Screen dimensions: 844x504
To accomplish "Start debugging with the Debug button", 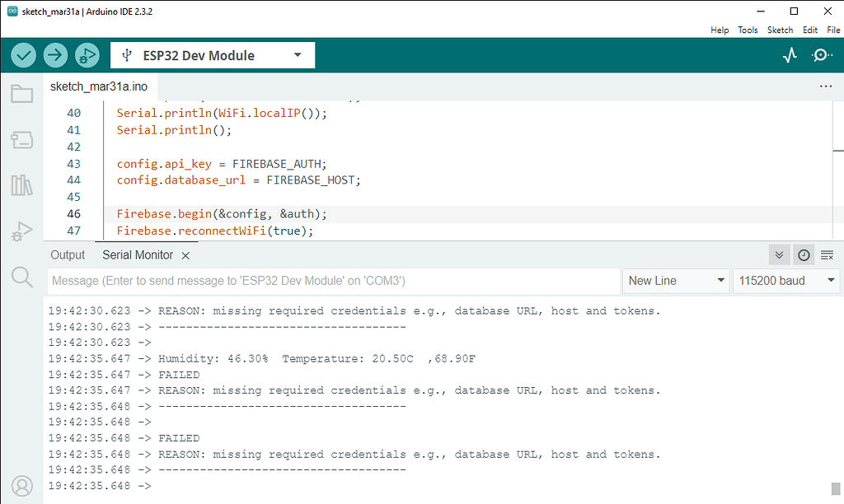I will point(86,55).
